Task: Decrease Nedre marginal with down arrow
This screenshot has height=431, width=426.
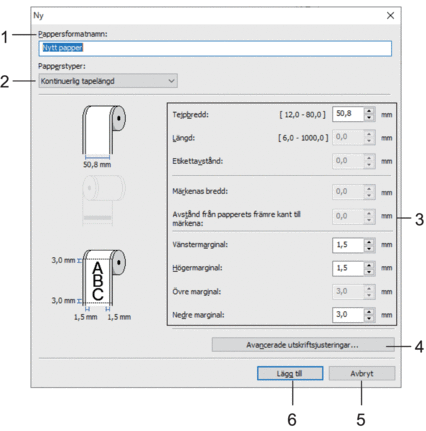Action: coord(369,318)
